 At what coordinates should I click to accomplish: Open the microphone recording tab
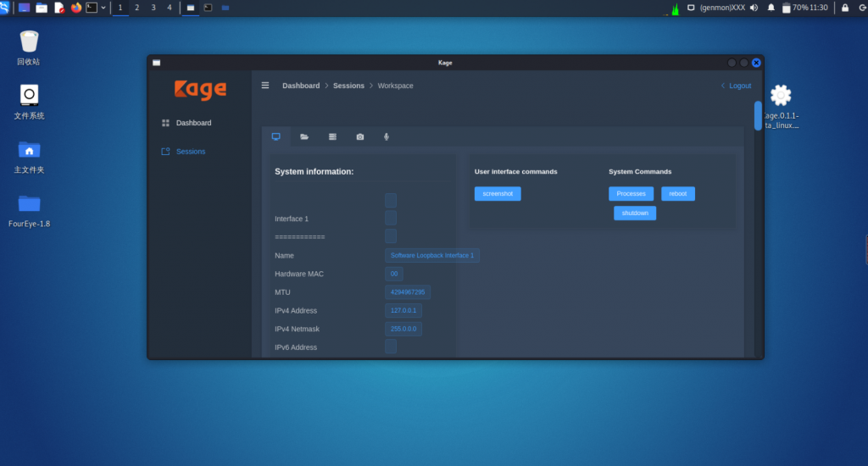387,136
